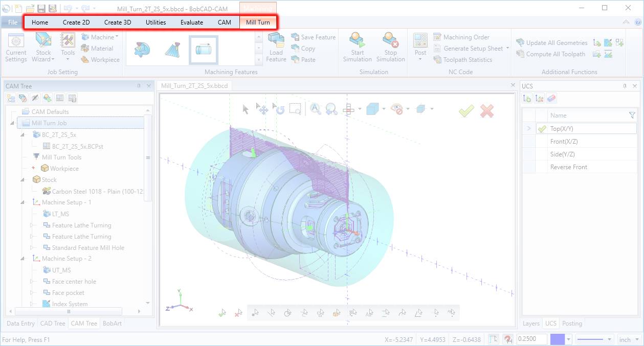644x346 pixels.
Task: Open a file with the folder icon
Action: tap(30, 8)
